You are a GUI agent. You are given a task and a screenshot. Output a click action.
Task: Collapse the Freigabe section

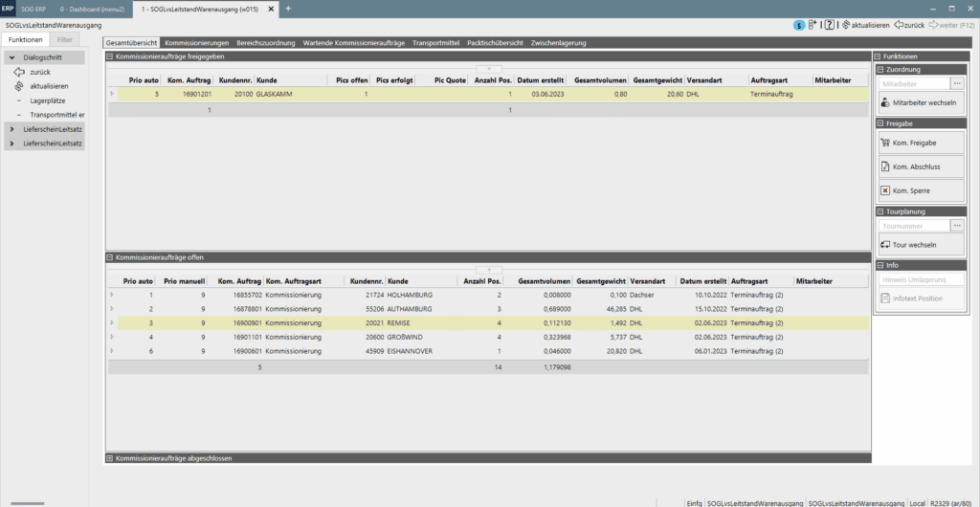tap(880, 123)
